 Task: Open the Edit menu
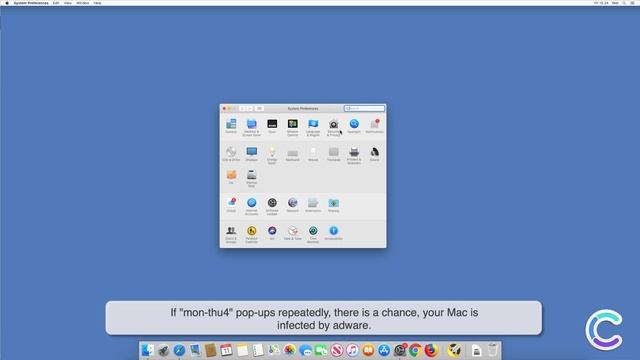tap(56, 3)
